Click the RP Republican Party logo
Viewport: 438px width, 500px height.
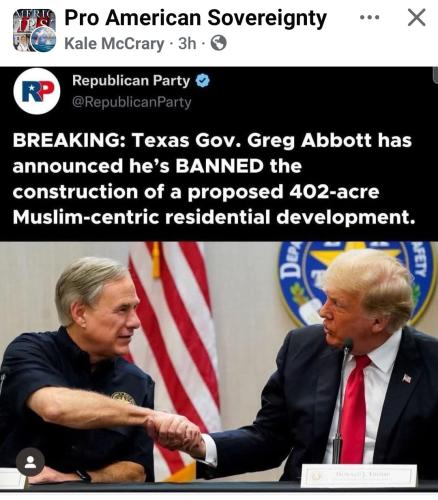click(x=37, y=92)
